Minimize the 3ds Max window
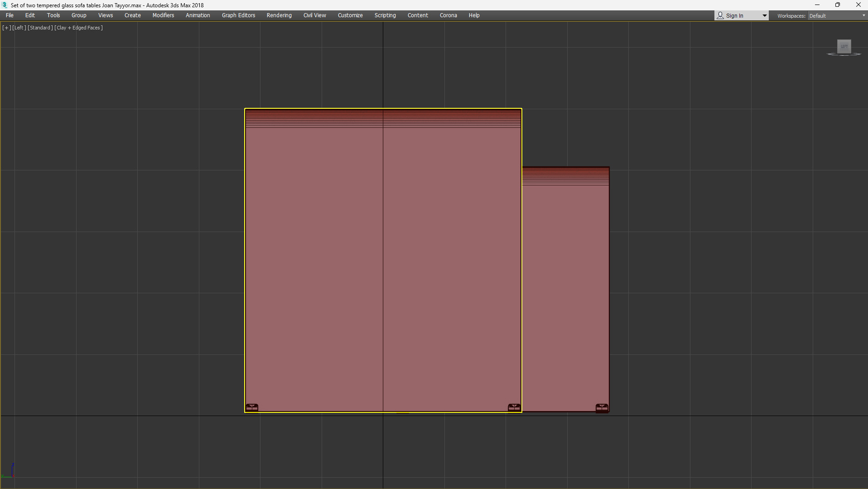The image size is (868, 489). [x=817, y=5]
